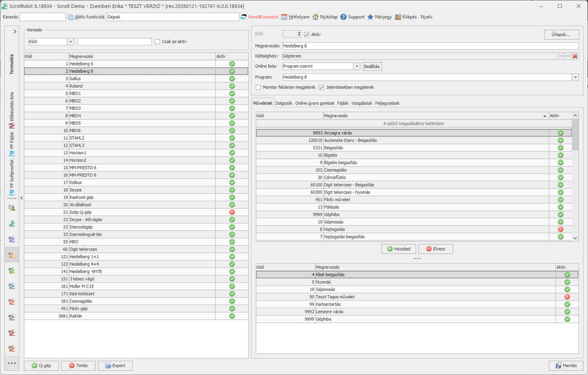Click the Kilépés exit icon
Image resolution: width=588 pixels, height=375 pixels.
coord(398,17)
